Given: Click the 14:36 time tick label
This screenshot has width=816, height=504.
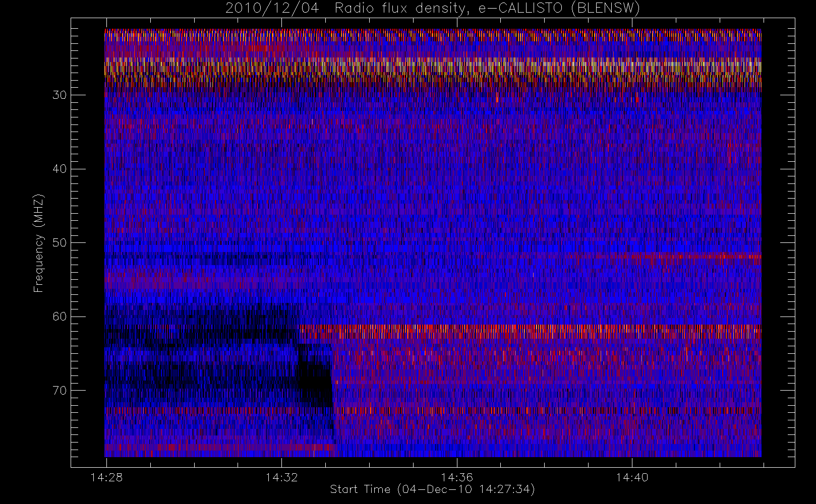Looking at the screenshot, I should pos(456,477).
